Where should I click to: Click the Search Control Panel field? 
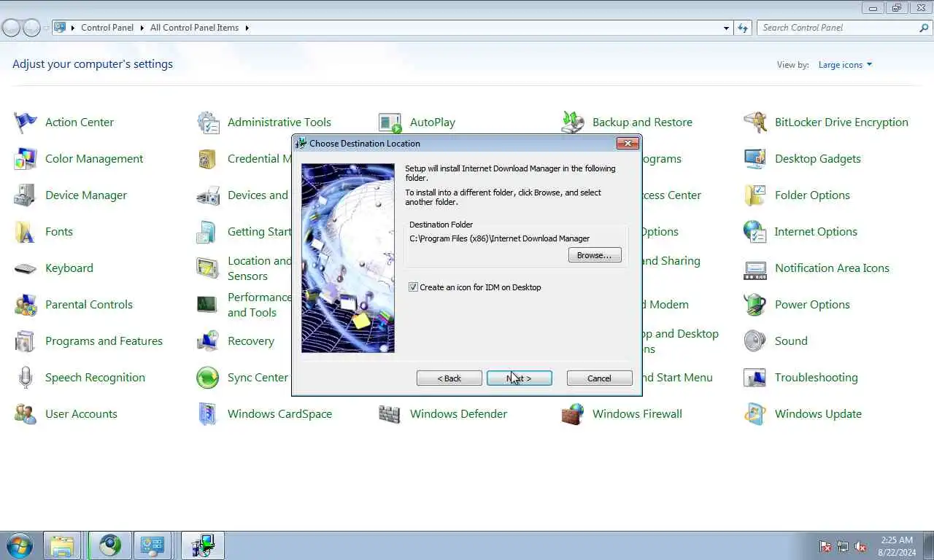point(837,28)
